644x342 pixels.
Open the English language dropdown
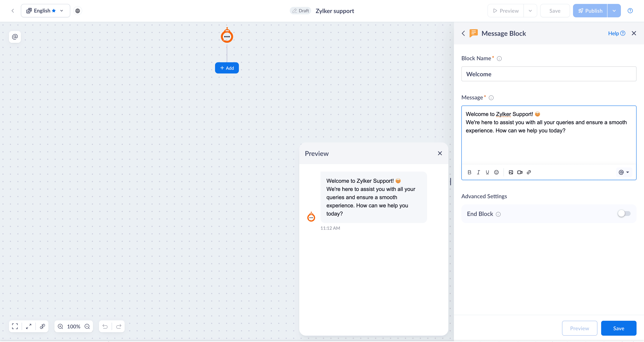(x=45, y=11)
